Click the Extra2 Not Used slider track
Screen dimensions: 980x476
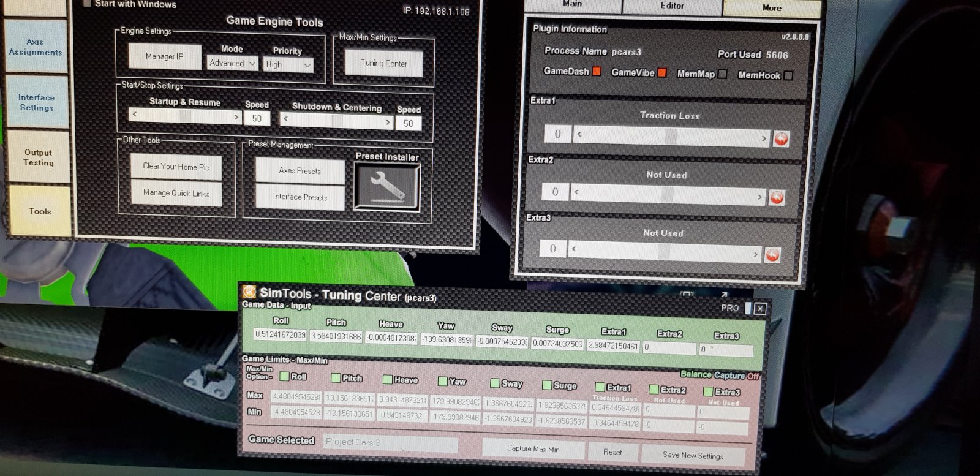click(668, 195)
